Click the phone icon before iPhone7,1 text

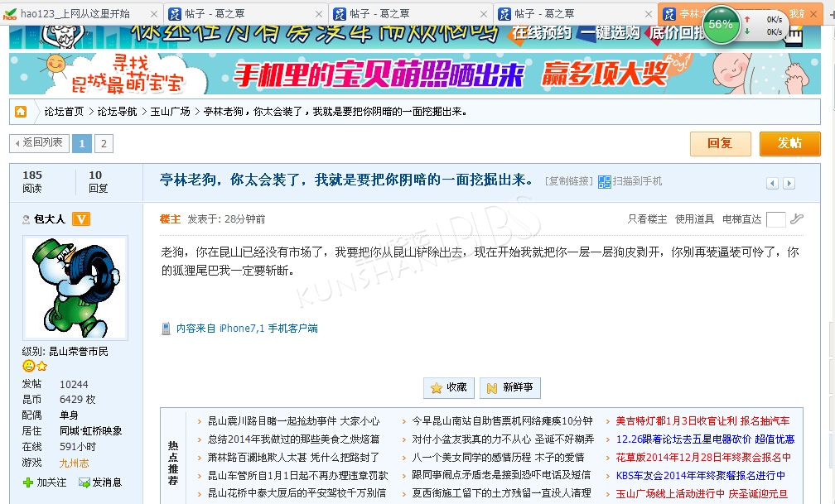(x=166, y=329)
